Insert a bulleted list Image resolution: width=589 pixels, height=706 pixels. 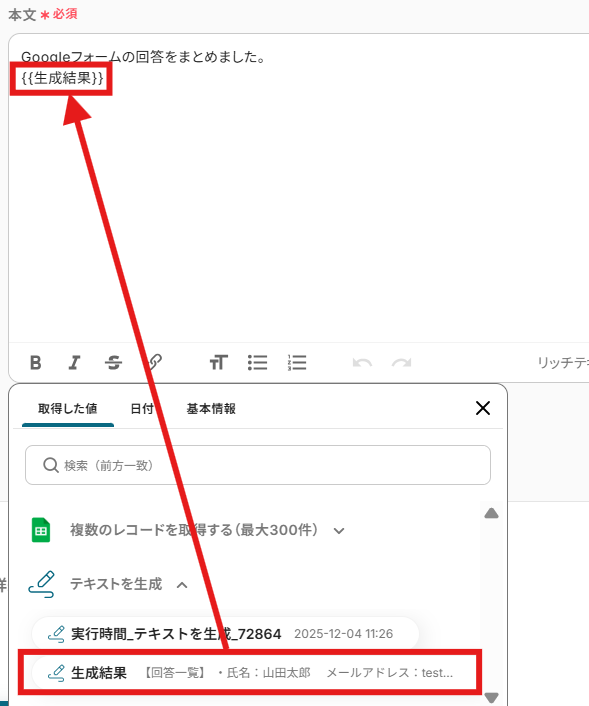258,362
